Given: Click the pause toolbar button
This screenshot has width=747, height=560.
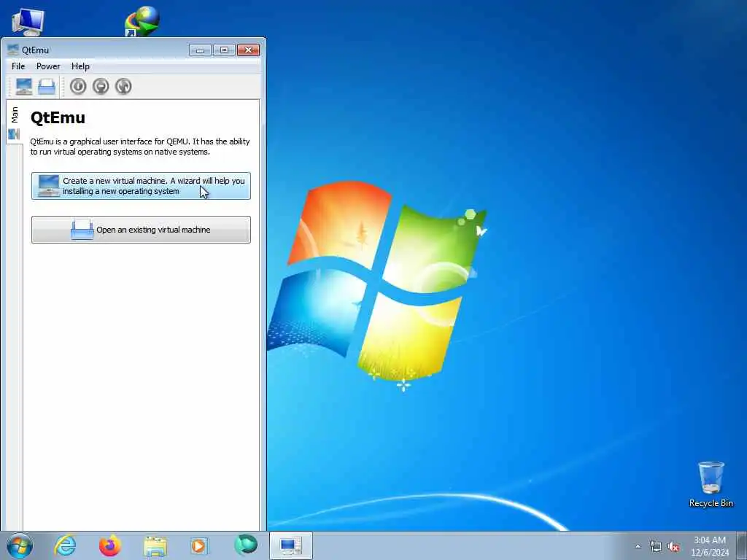Looking at the screenshot, I should [101, 86].
